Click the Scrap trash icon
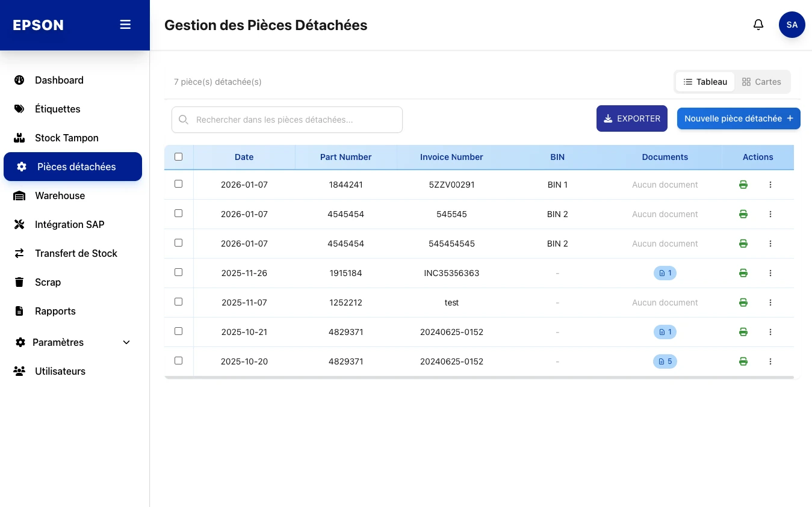The image size is (812, 507). [x=19, y=282]
